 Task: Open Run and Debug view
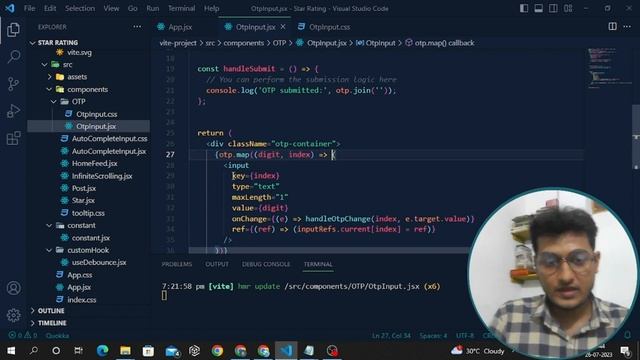pyautogui.click(x=13, y=111)
